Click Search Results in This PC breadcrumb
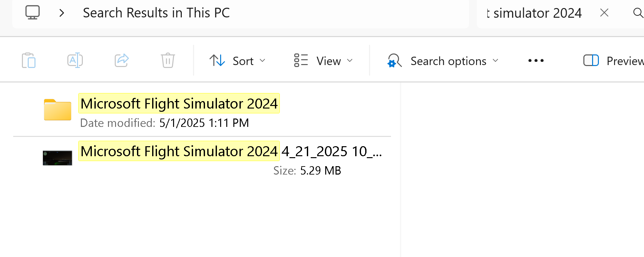 click(x=156, y=13)
